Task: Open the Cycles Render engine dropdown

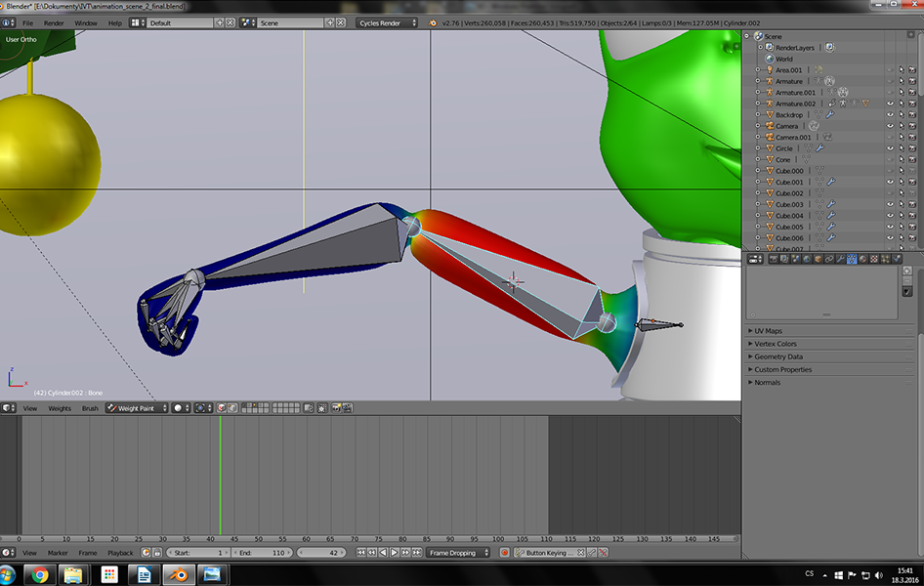Action: [386, 22]
